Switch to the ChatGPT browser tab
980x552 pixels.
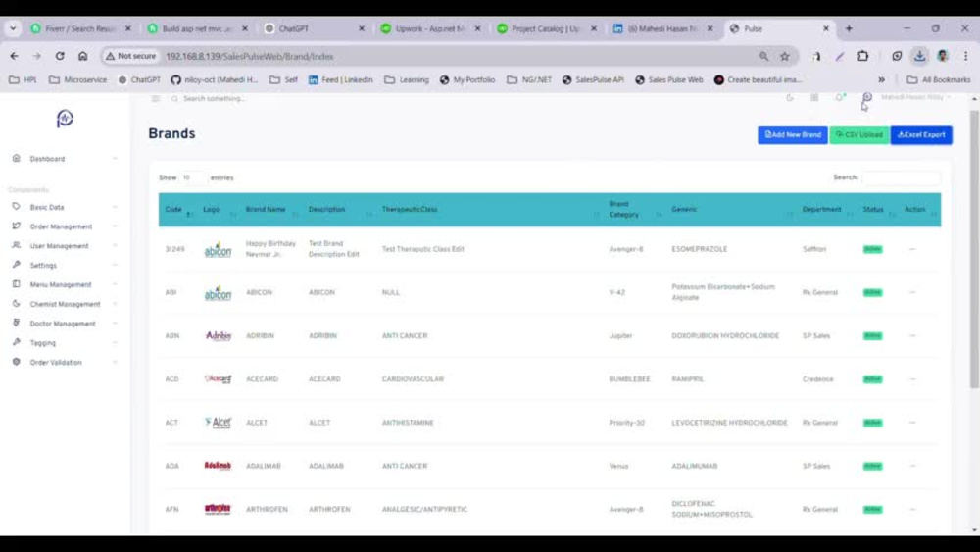pos(315,28)
